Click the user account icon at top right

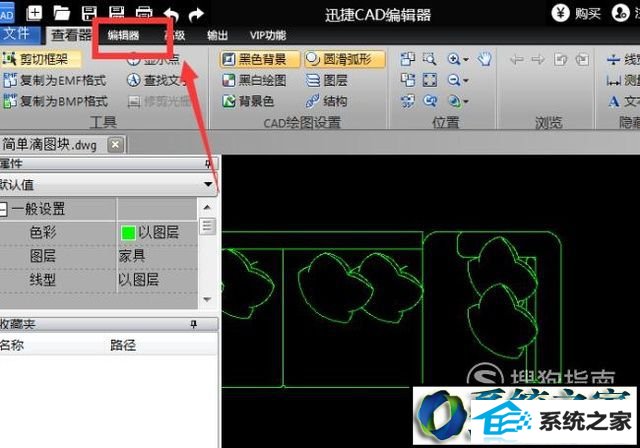[620, 13]
